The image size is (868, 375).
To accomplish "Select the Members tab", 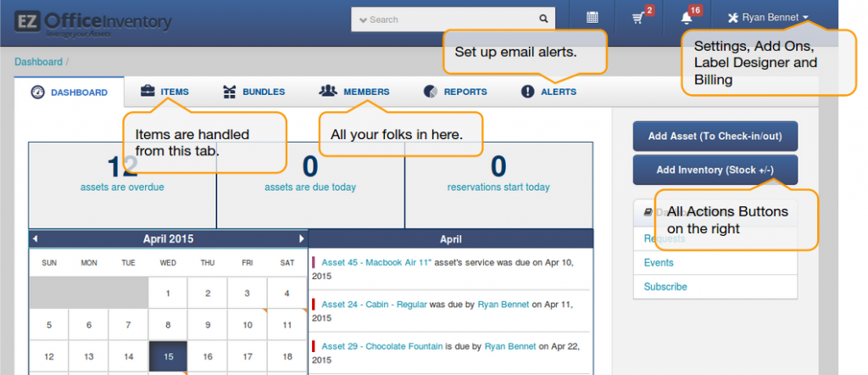I will coord(354,92).
